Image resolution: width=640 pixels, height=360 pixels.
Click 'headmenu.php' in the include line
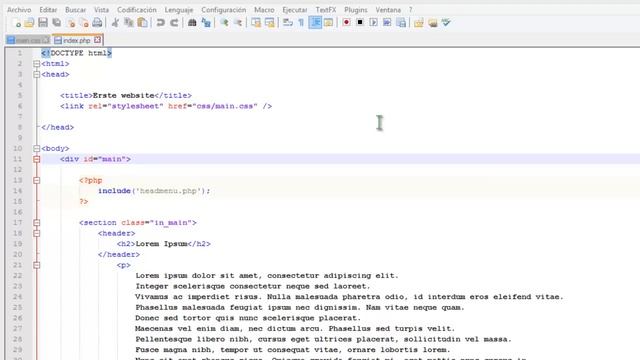(x=169, y=191)
